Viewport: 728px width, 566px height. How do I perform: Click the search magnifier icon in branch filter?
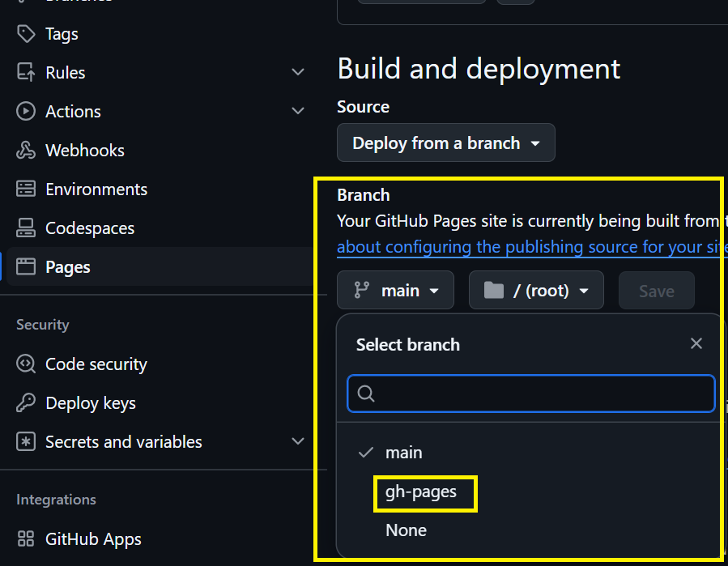click(x=366, y=394)
